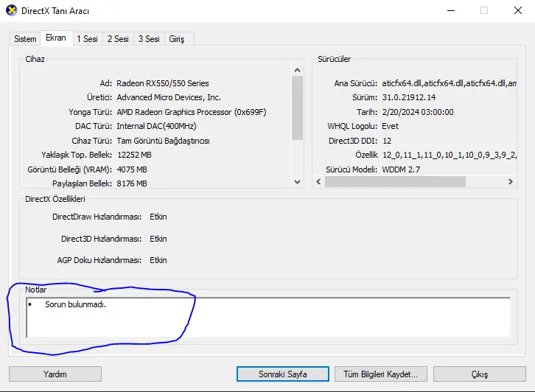Exit with the Çıkış button
The width and height of the screenshot is (535, 392).
point(480,374)
